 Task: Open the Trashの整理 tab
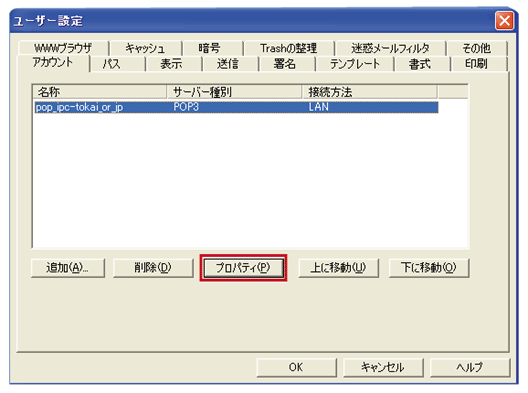[x=289, y=48]
